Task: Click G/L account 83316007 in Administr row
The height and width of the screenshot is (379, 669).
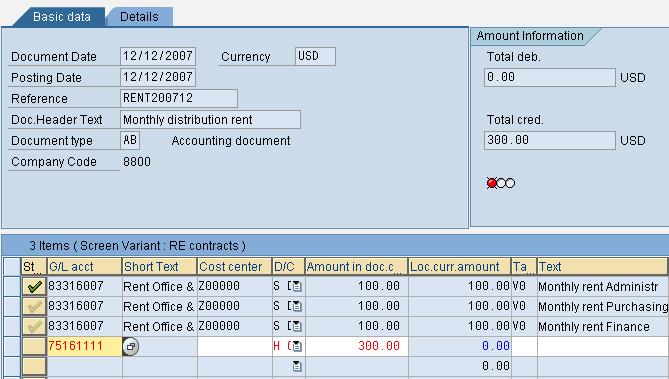Action: point(84,286)
